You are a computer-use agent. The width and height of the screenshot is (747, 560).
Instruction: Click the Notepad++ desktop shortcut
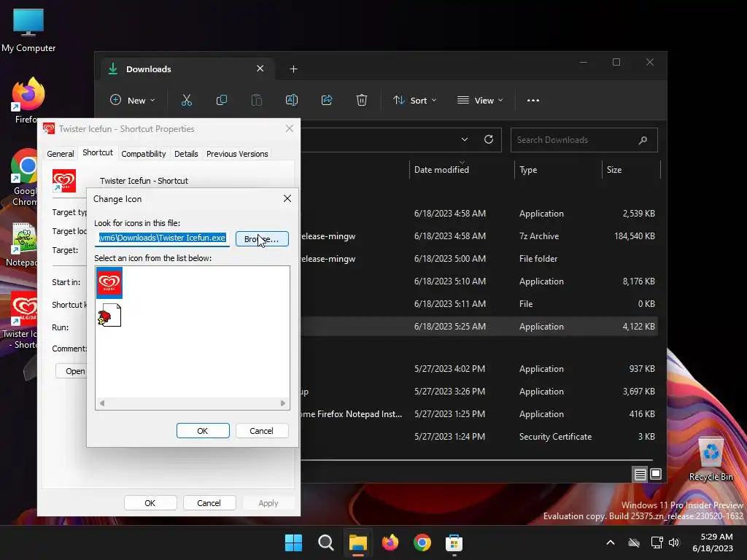pyautogui.click(x=23, y=244)
